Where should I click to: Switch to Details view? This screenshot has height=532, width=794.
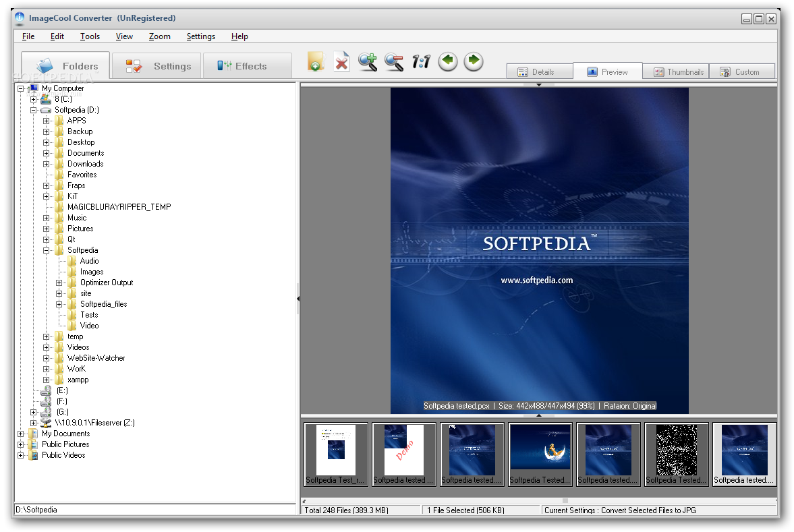pos(540,72)
